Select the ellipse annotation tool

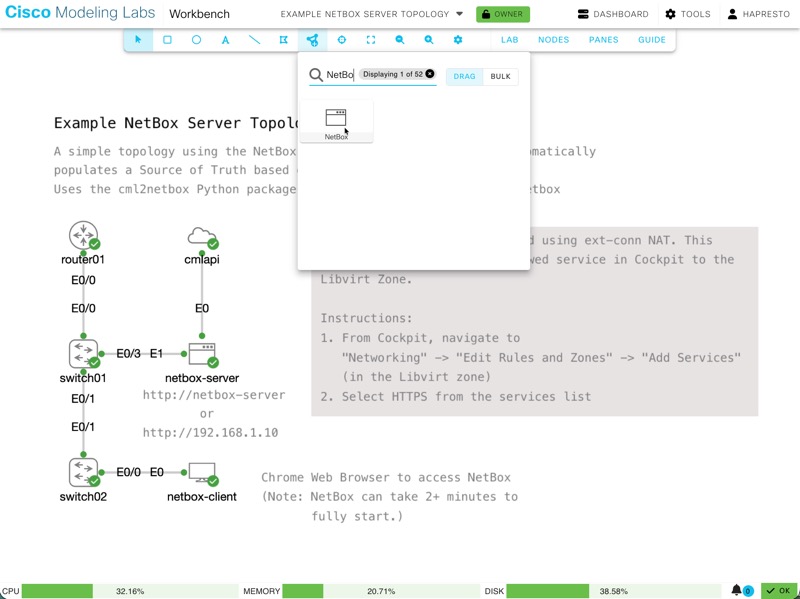tap(197, 40)
